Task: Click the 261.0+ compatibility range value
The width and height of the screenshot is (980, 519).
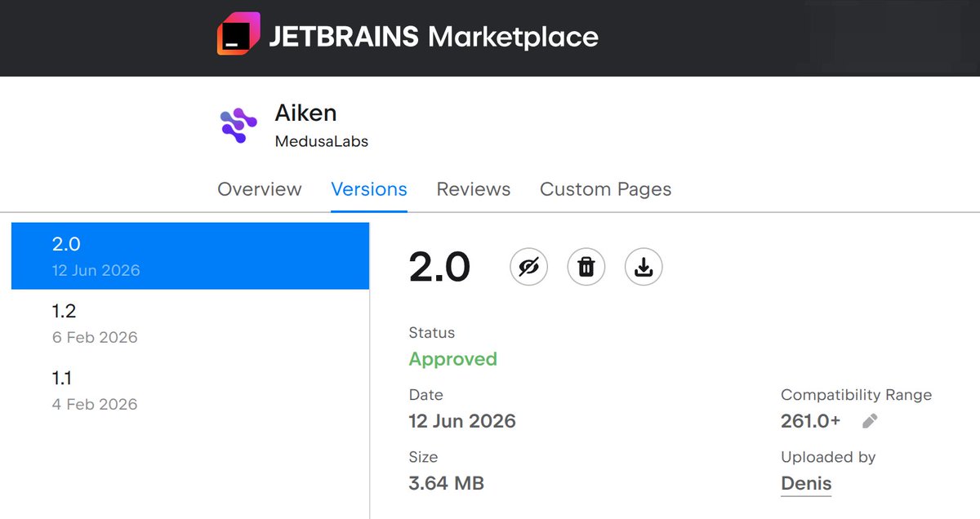Action: (811, 421)
